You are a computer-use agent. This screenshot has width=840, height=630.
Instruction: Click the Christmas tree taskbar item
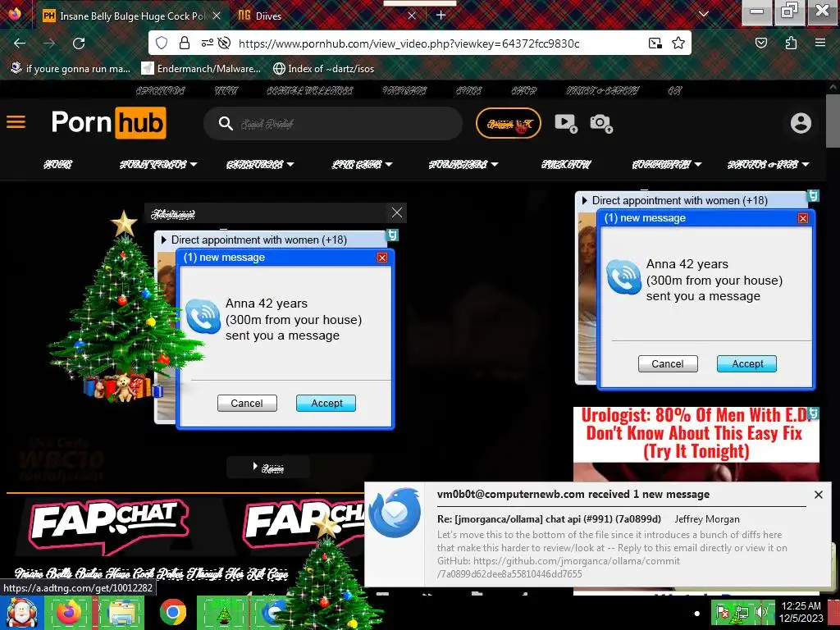(x=224, y=612)
